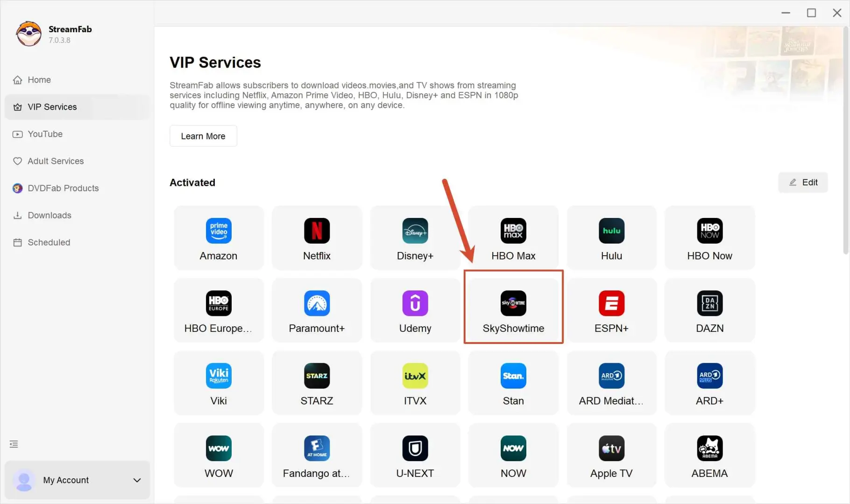Click the StreamFab sloth logo

28,34
